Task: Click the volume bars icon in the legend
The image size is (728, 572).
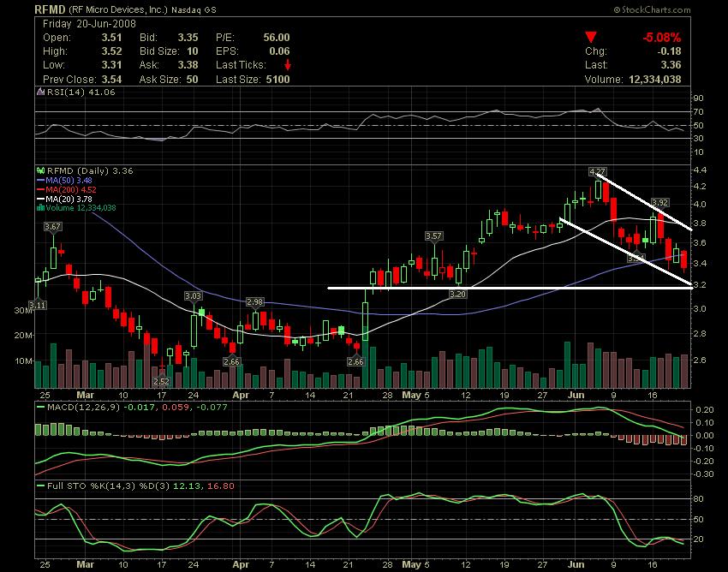Action: click(x=41, y=207)
